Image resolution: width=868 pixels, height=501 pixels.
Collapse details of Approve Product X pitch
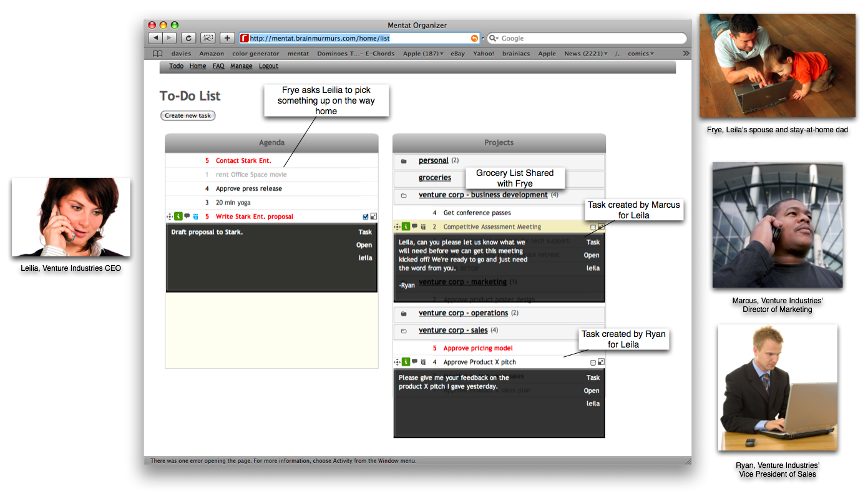coord(601,362)
